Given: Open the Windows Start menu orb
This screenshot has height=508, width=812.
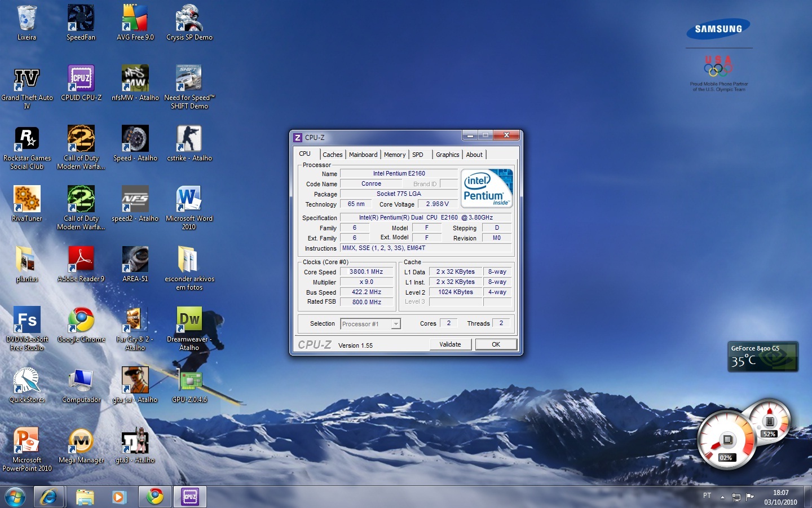Looking at the screenshot, I should (15, 497).
